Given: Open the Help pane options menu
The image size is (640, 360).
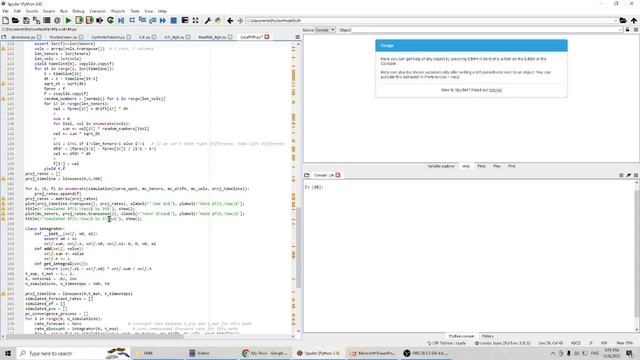Looking at the screenshot, I should 636,30.
